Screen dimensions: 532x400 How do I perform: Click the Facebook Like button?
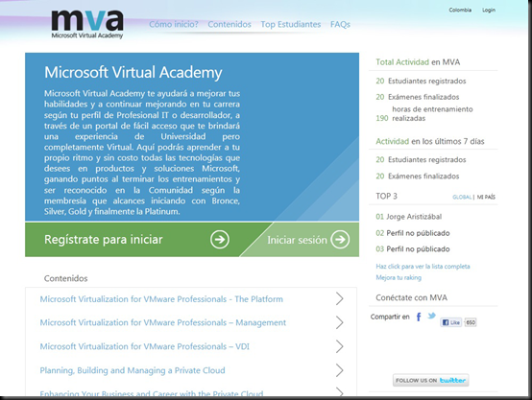[451, 322]
